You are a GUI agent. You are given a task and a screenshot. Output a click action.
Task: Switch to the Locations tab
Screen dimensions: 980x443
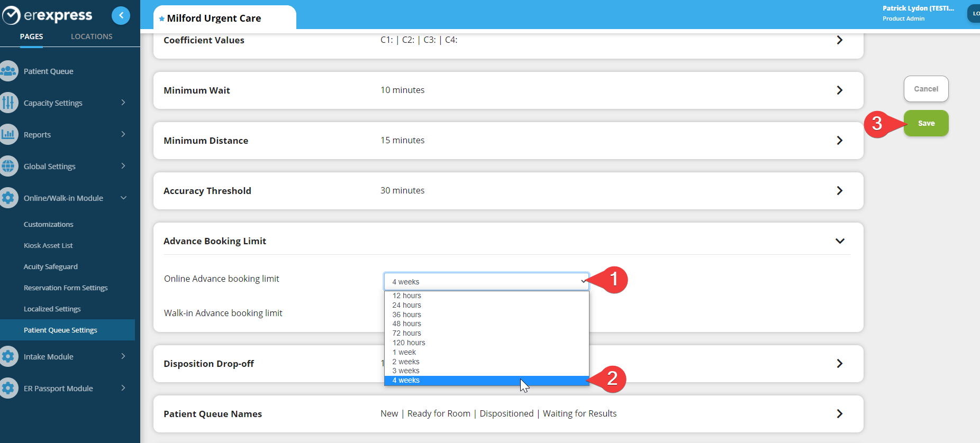point(92,36)
